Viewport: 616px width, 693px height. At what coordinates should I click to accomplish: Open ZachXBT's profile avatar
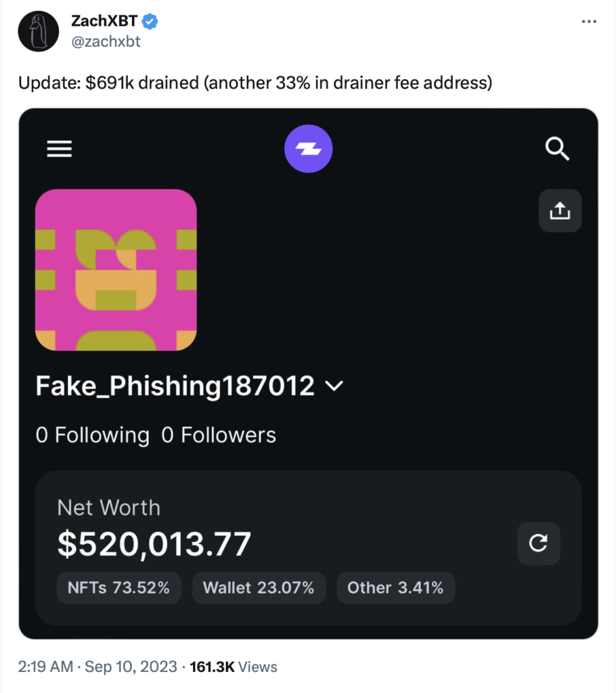39,31
